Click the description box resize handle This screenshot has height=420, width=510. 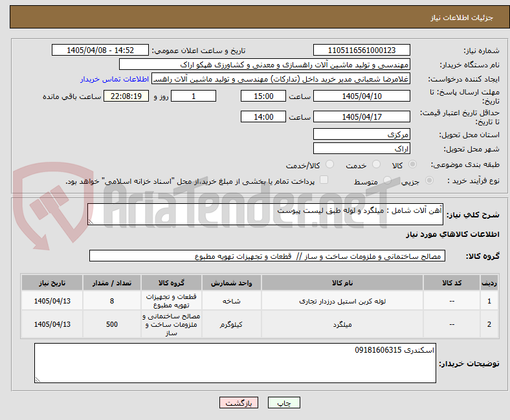pyautogui.click(x=91, y=222)
